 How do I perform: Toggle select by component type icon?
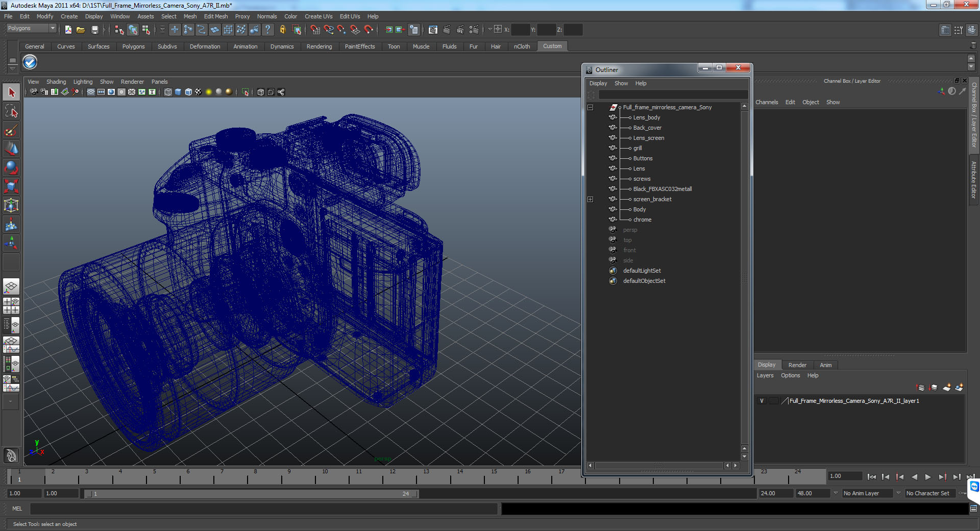(146, 30)
